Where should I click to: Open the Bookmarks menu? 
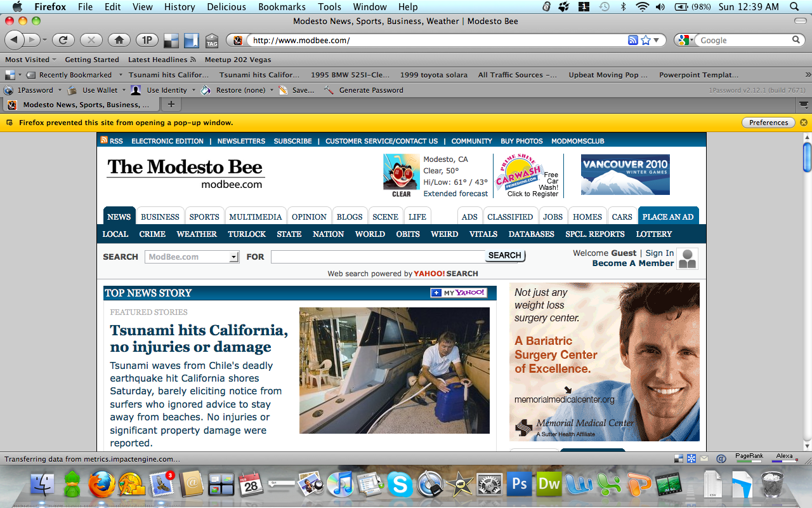[282, 7]
